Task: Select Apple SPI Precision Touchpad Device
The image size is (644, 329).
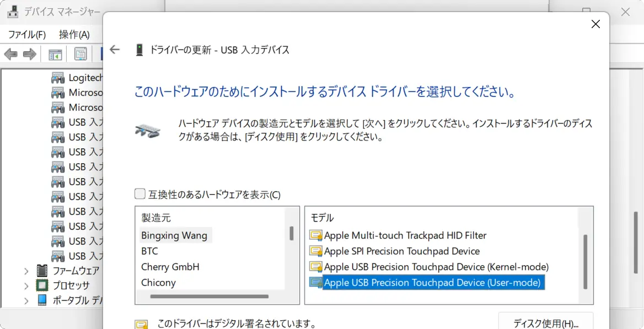Action: pyautogui.click(x=401, y=251)
